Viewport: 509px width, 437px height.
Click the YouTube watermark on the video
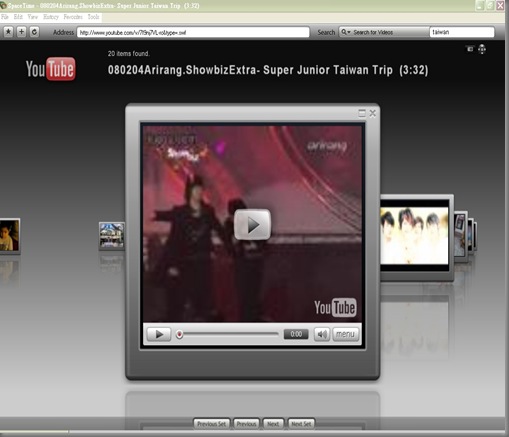[x=335, y=307]
